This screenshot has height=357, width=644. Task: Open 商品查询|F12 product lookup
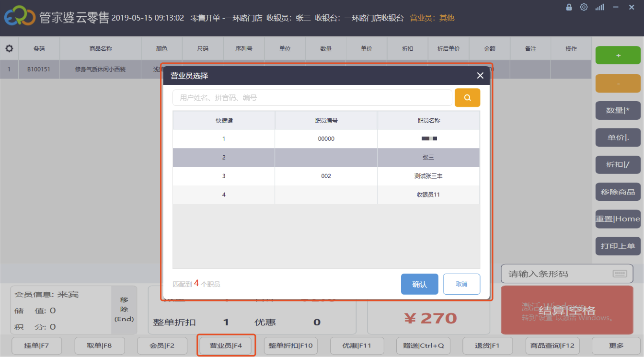[552, 345]
